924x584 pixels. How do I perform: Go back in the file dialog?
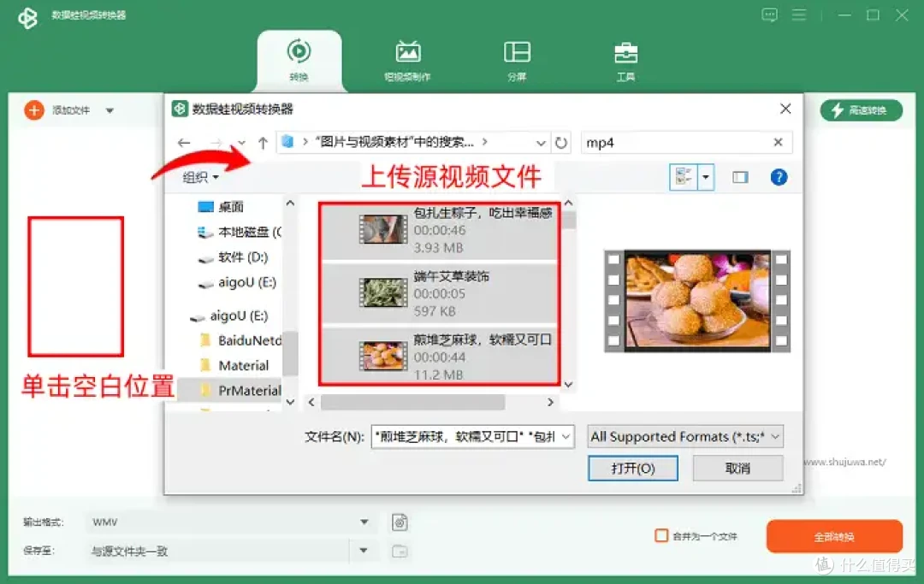coord(184,143)
